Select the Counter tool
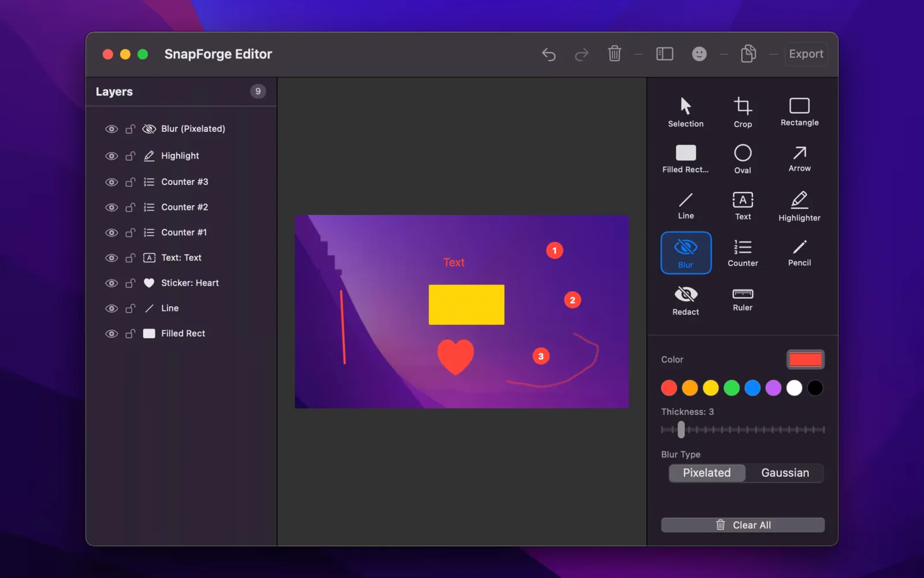Viewport: 924px width, 578px height. [x=743, y=253]
